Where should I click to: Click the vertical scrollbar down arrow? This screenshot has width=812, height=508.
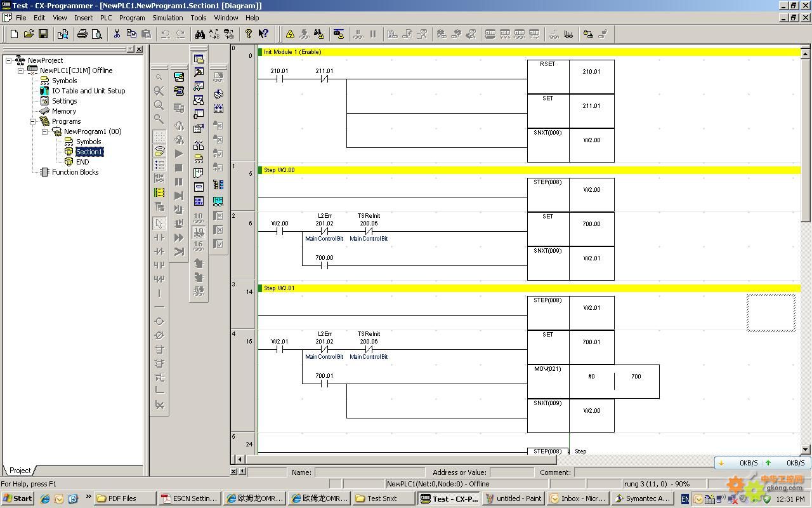point(806,449)
